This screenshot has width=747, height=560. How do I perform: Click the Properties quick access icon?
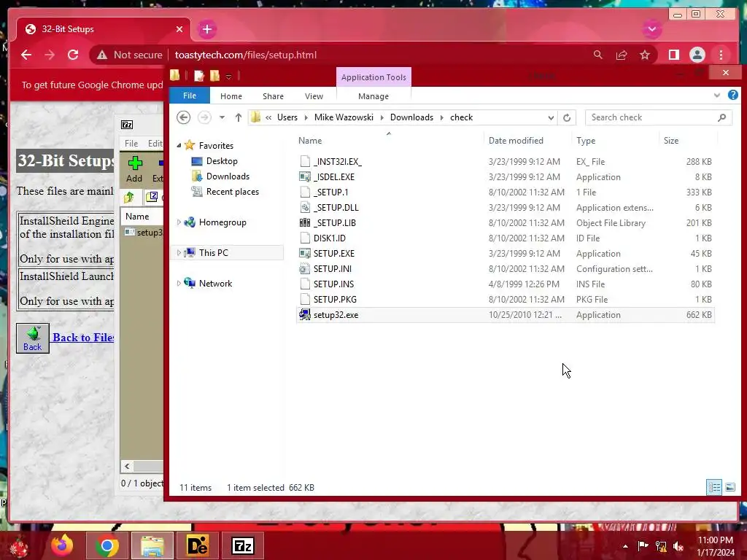tap(198, 76)
